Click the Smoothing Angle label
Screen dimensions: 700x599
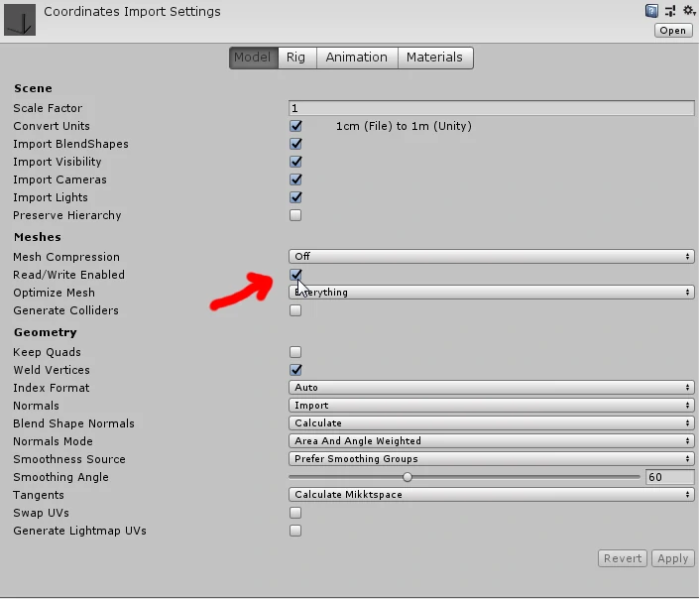[61, 477]
